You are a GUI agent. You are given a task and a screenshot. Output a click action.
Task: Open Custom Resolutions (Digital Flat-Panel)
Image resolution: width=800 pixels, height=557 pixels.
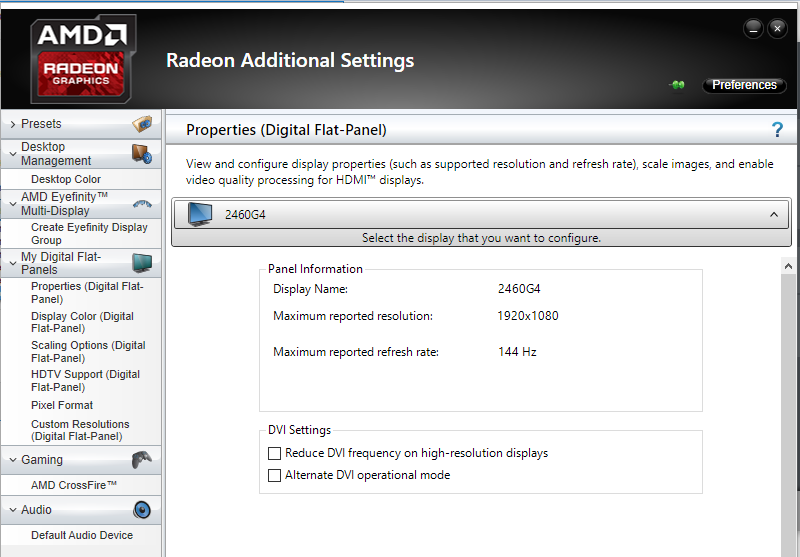(80, 430)
